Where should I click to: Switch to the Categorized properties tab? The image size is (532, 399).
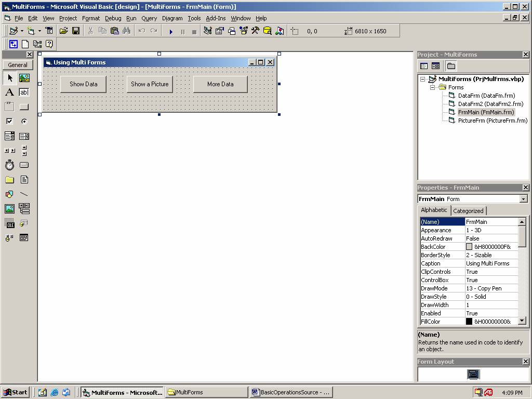(468, 211)
